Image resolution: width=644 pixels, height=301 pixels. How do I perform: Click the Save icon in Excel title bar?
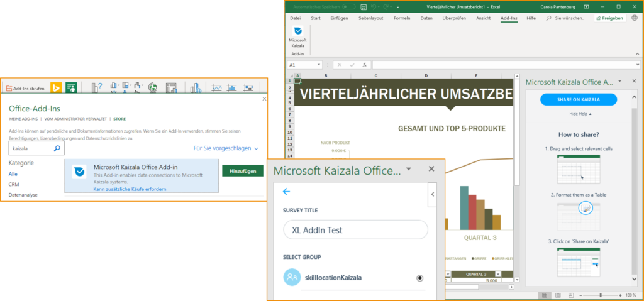pyautogui.click(x=363, y=6)
